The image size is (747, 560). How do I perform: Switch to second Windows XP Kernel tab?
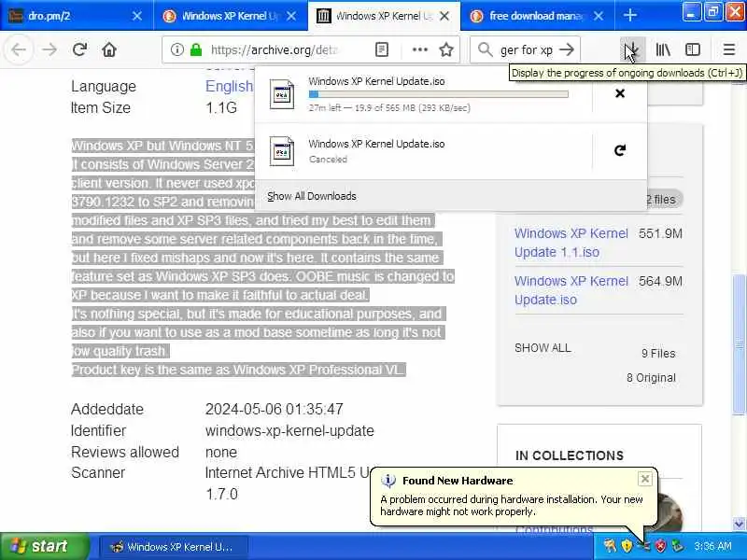point(231,16)
